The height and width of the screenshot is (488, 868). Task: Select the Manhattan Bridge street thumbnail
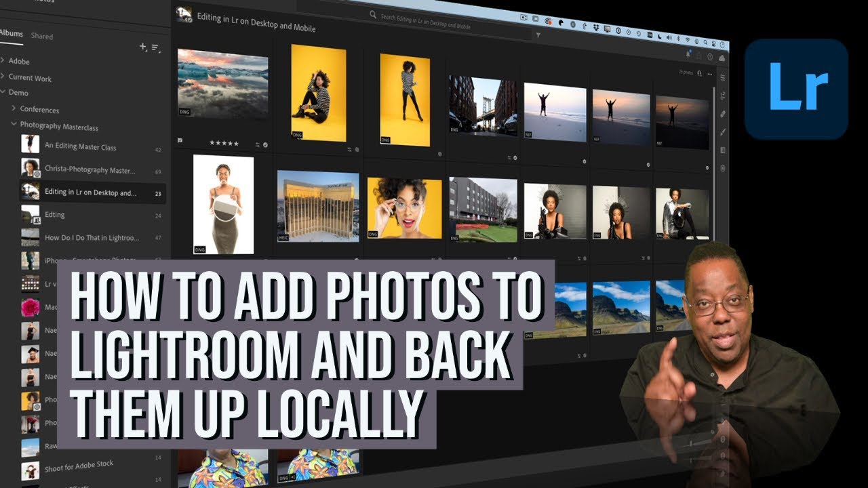pyautogui.click(x=483, y=105)
